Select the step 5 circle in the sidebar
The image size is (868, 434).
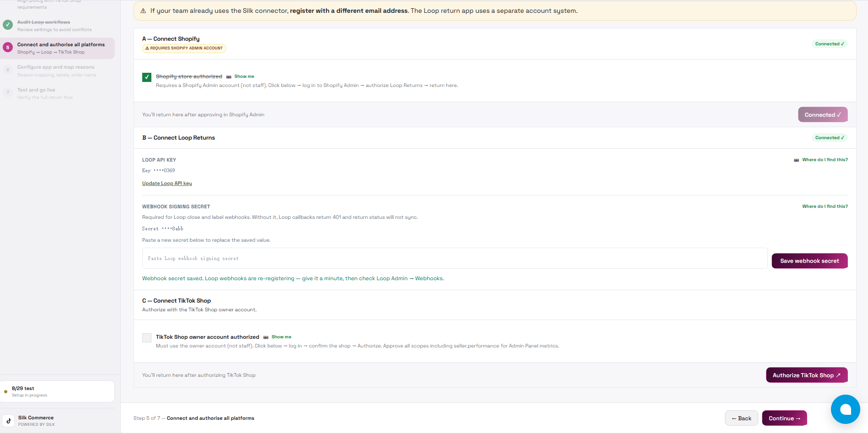(8, 48)
